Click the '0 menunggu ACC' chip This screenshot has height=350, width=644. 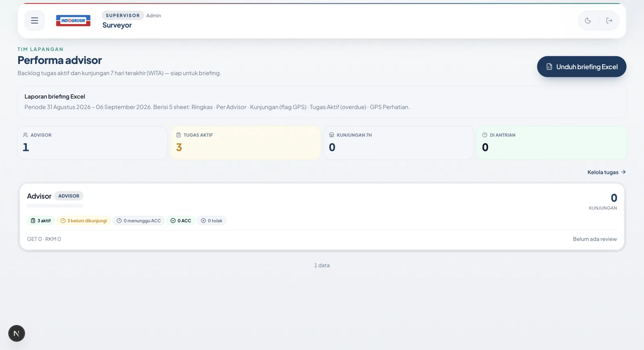coord(139,221)
